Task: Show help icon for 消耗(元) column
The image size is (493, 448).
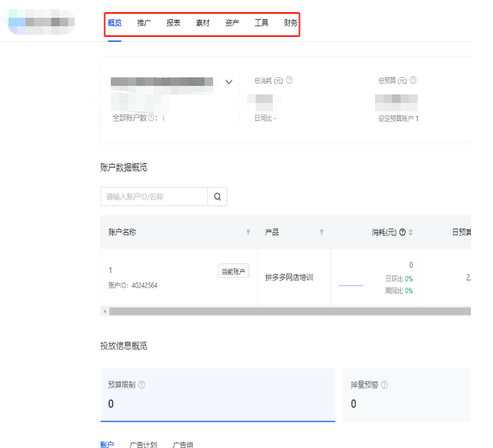Action: click(403, 232)
